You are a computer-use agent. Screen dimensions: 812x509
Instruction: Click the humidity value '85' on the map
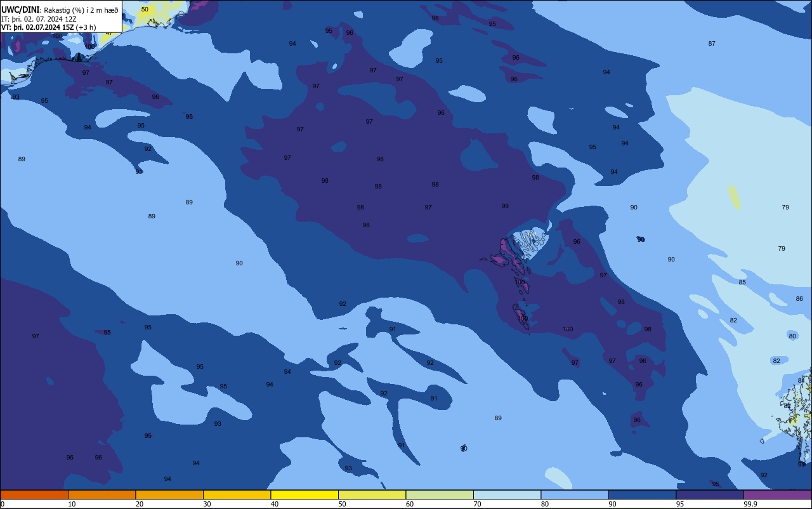(x=742, y=282)
